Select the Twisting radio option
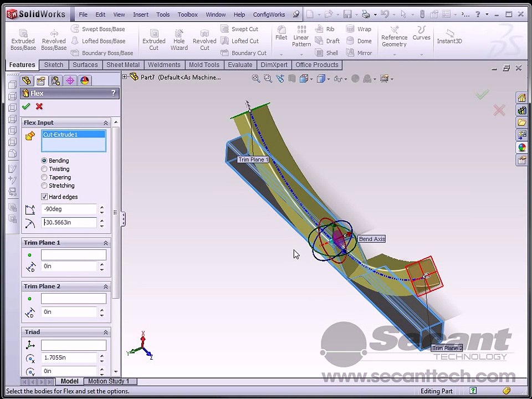 pos(44,169)
